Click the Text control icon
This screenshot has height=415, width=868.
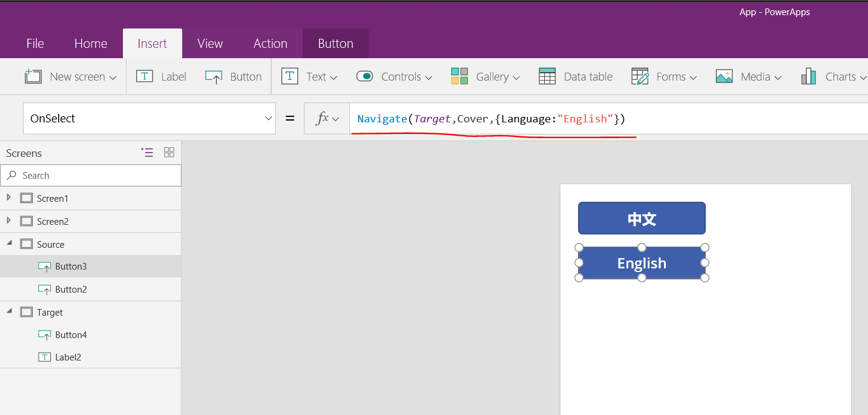290,76
